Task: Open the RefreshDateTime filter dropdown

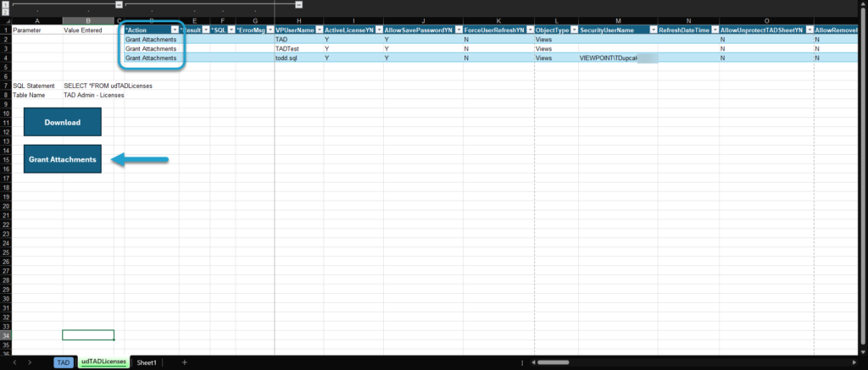Action: [714, 30]
